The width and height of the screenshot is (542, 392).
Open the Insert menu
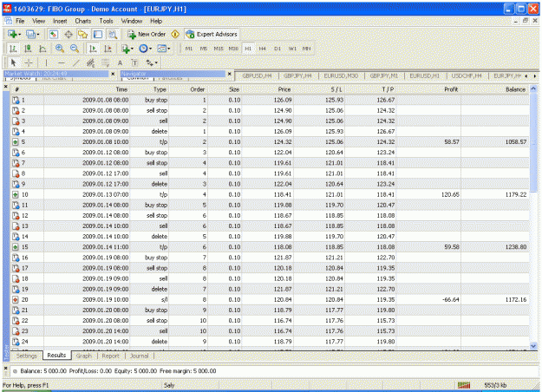60,21
